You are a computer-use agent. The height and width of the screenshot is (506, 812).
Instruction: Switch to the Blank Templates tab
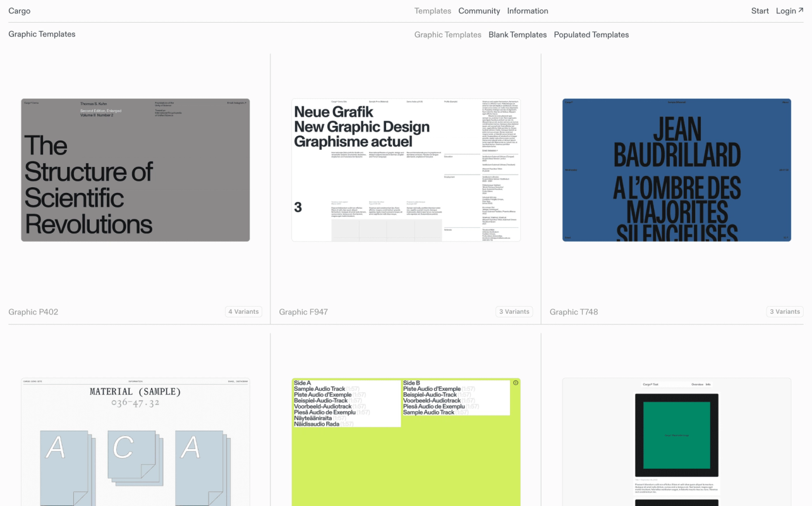click(518, 35)
